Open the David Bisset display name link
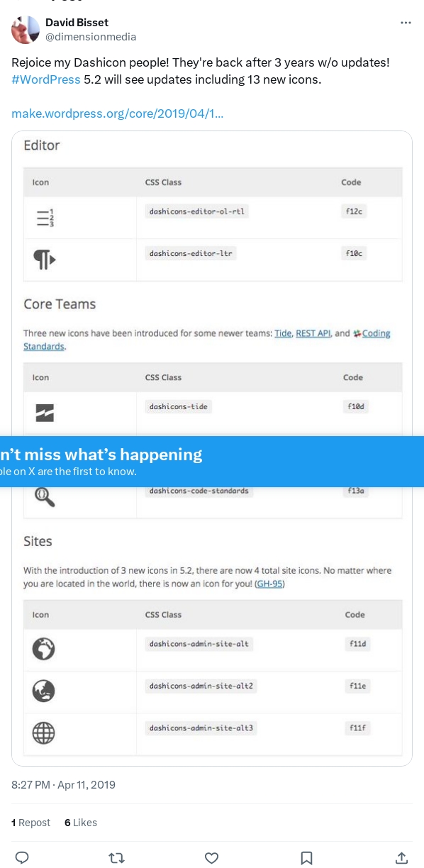Screen dimensions: 424x868 pos(77,23)
